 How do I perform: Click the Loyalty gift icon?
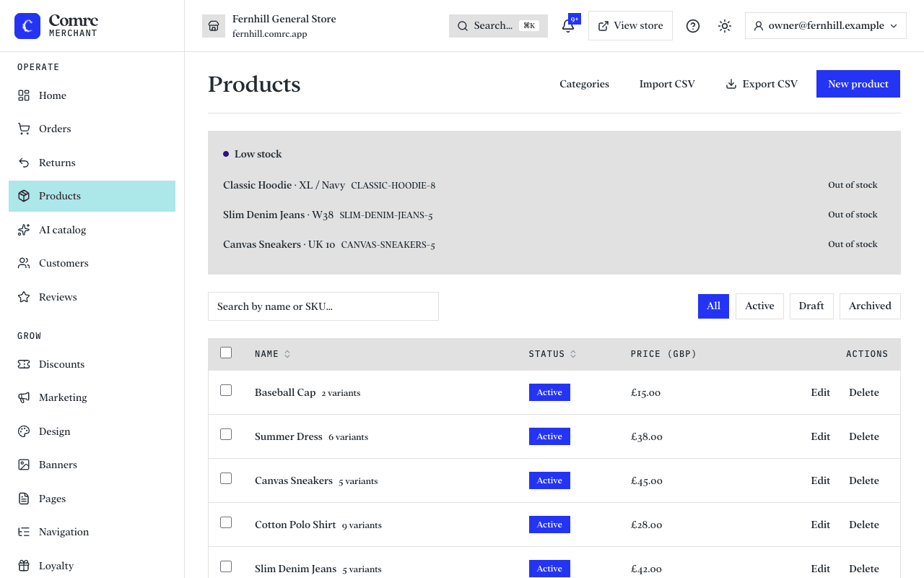tap(24, 566)
